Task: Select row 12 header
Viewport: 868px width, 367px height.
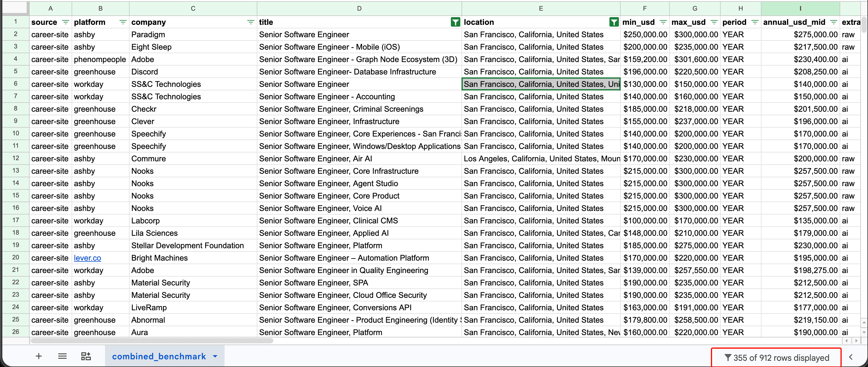Action: click(x=15, y=158)
